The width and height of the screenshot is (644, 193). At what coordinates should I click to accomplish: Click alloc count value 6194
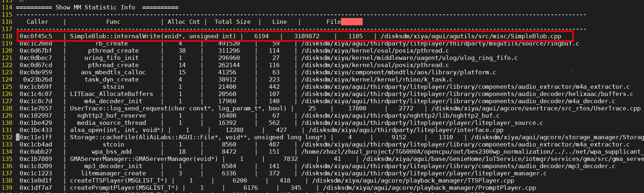click(262, 36)
